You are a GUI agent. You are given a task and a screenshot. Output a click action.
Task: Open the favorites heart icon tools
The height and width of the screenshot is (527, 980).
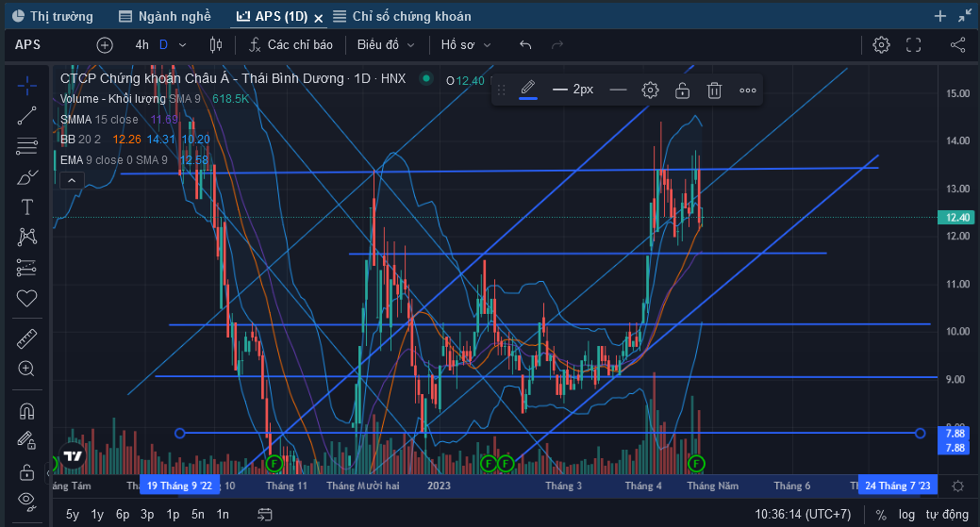pos(26,299)
